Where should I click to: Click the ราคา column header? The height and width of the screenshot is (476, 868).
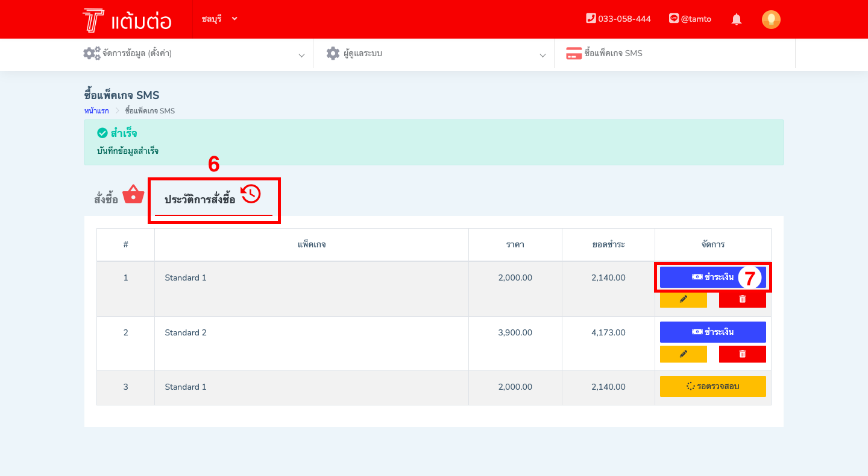click(515, 244)
